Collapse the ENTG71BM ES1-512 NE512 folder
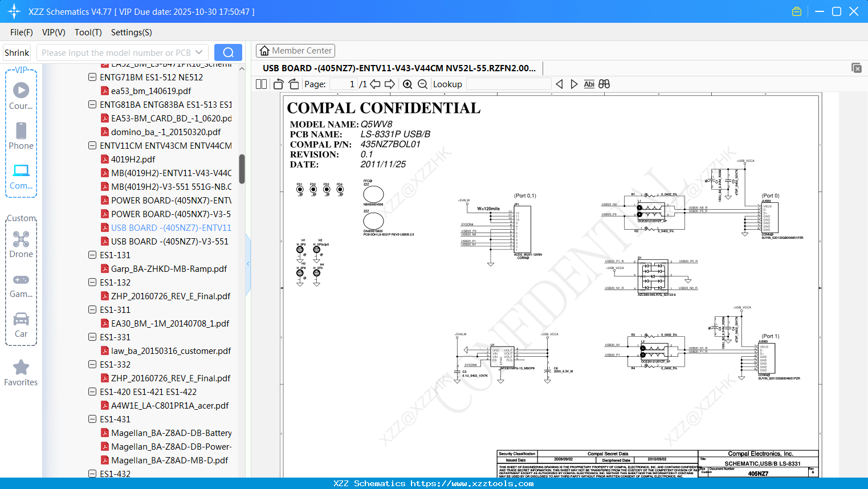Screen dimensions: 868x489 click(x=92, y=77)
